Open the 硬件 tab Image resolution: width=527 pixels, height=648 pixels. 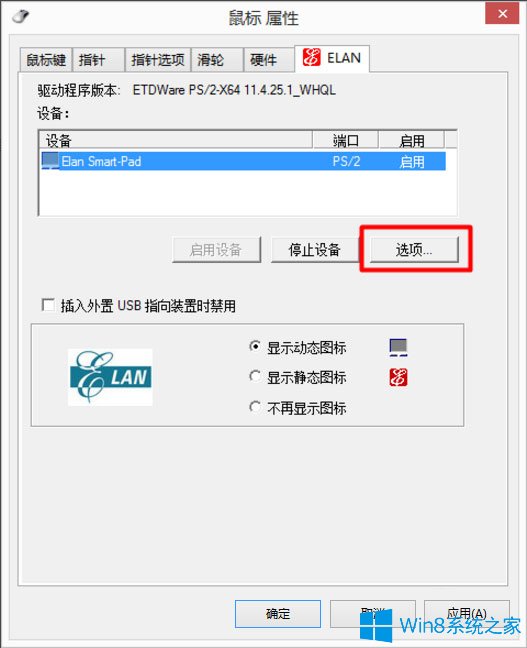click(x=269, y=60)
